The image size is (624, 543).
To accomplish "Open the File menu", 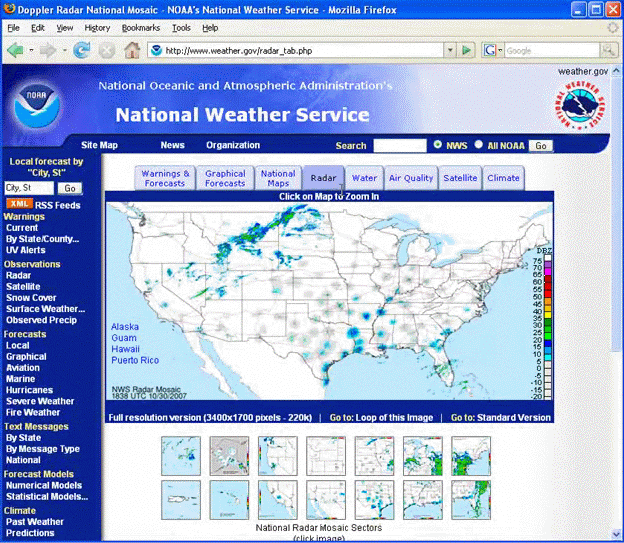I will [13, 28].
